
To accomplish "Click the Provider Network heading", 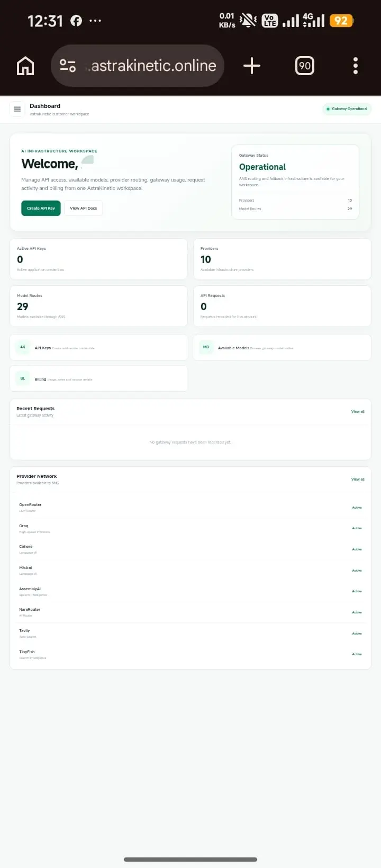I will click(37, 476).
